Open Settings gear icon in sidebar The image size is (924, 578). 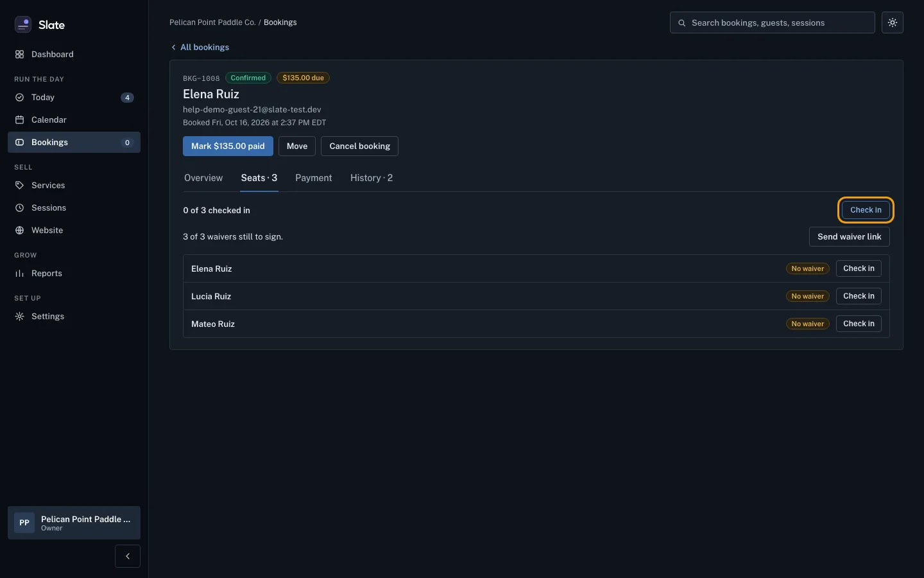point(19,317)
